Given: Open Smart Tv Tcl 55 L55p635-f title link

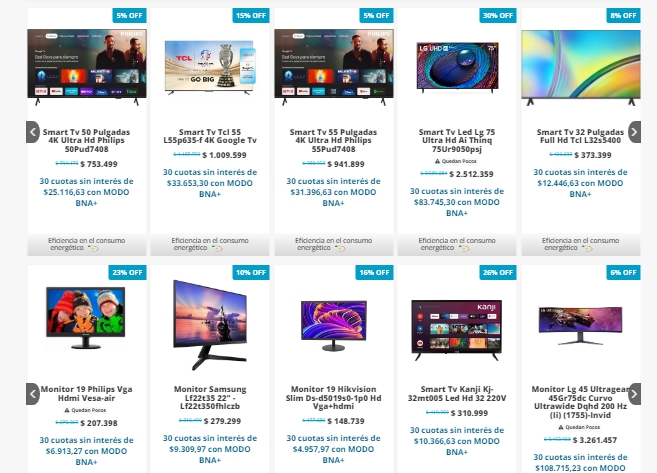Looking at the screenshot, I should click(210, 136).
